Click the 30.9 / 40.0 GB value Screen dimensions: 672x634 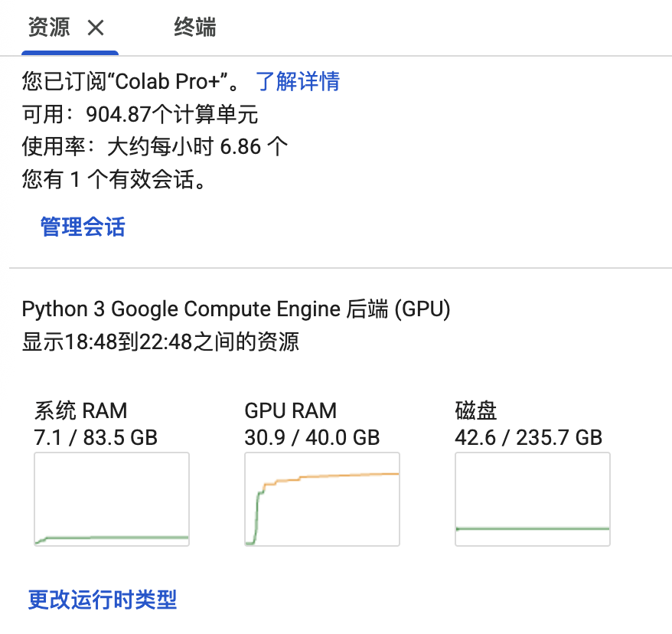(x=312, y=437)
